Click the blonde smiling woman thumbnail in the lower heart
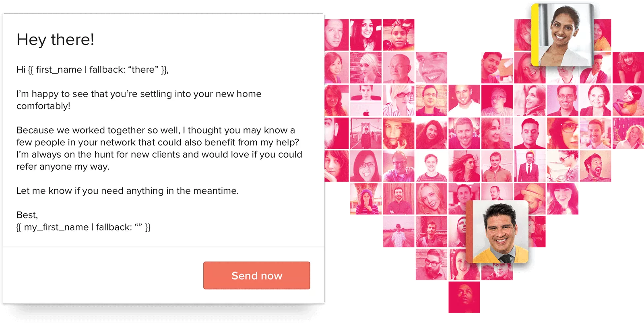This screenshot has height=325, width=644. tap(431, 199)
